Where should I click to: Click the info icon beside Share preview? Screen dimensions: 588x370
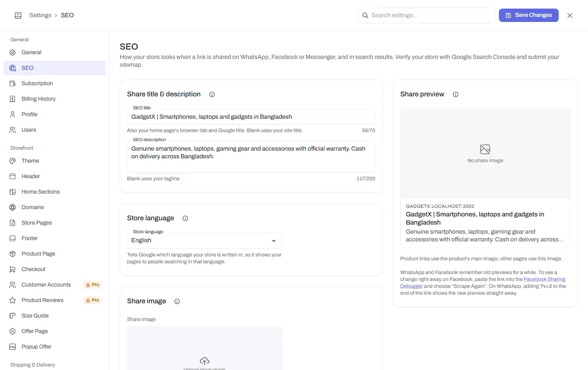455,94
